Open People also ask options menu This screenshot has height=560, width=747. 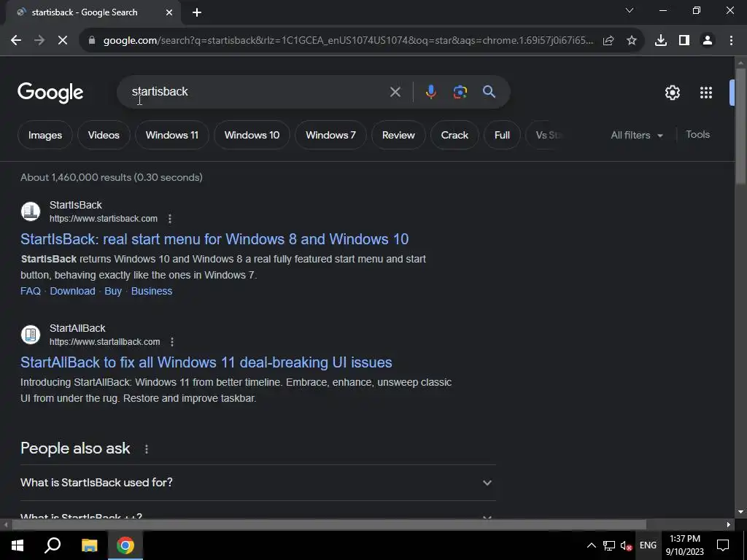(146, 449)
